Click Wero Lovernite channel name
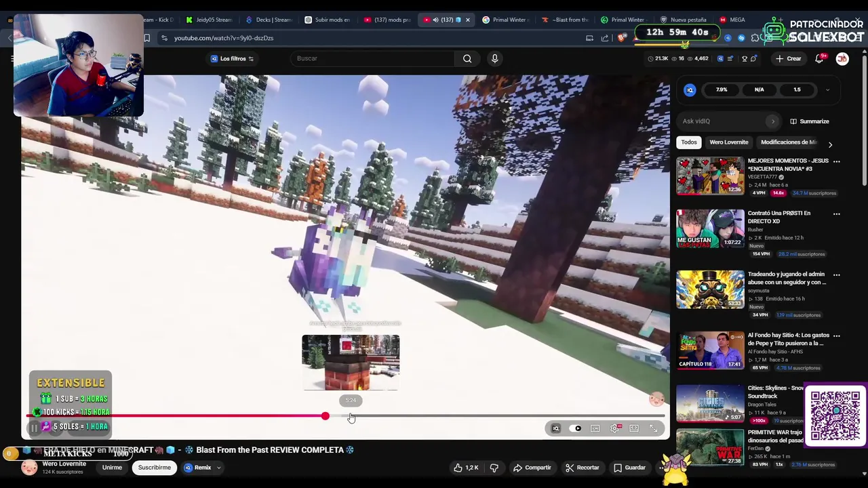This screenshot has height=488, width=868. click(64, 464)
